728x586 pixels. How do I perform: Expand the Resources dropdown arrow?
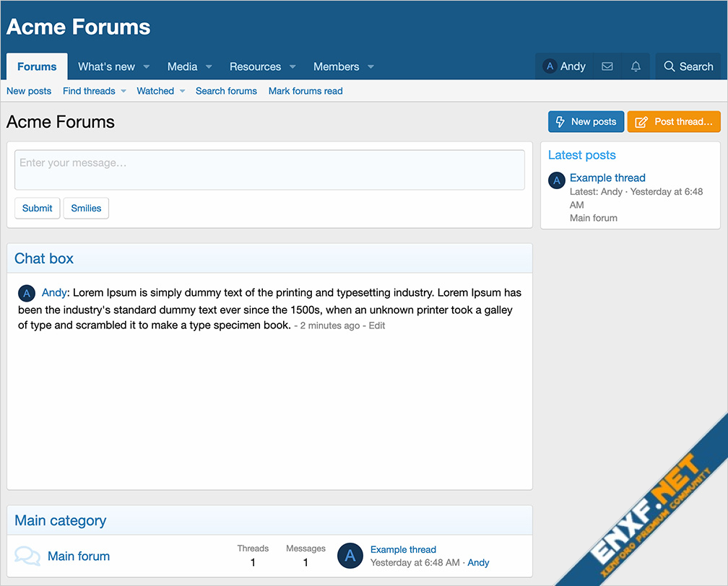[x=292, y=67]
